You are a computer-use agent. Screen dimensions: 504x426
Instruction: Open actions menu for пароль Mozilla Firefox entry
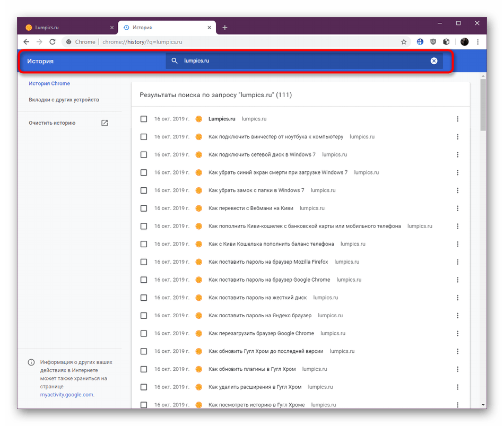(x=457, y=262)
